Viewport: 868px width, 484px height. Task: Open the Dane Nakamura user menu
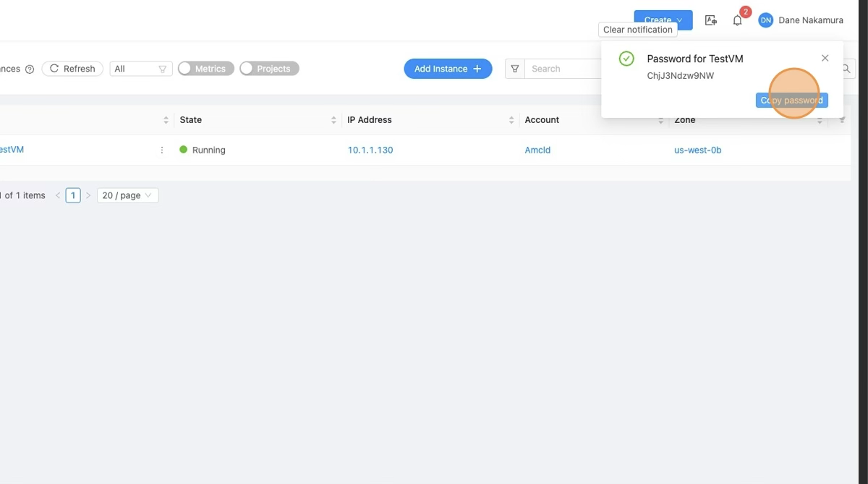point(801,20)
